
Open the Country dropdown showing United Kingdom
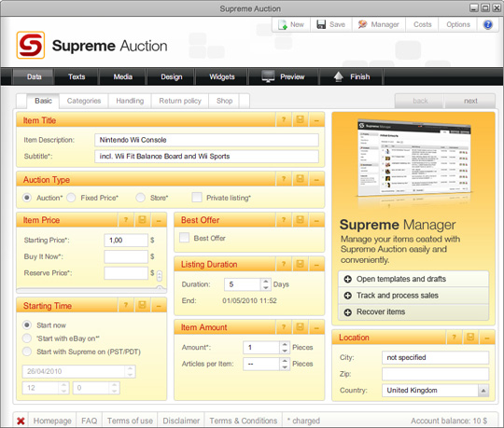click(x=436, y=390)
